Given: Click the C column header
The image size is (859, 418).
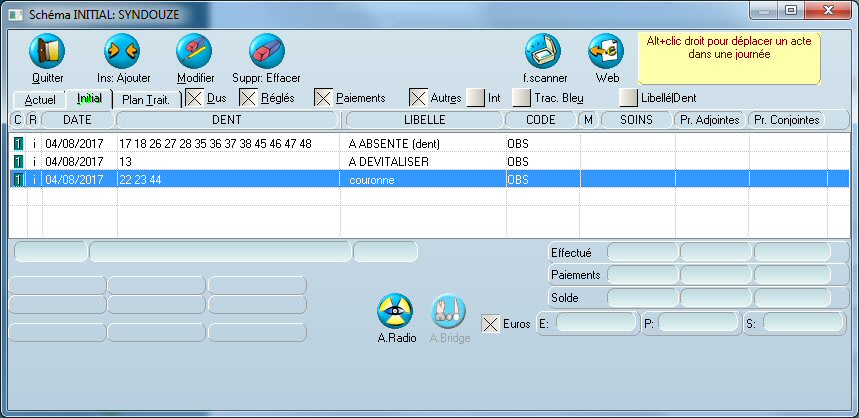Looking at the screenshot, I should pos(18,120).
